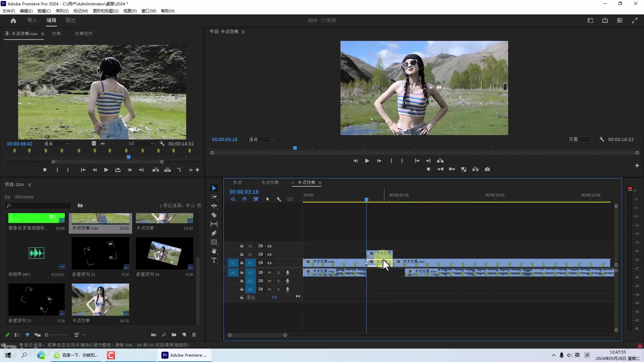Viewport: 644px width, 362px height.
Task: Open Find in Project panel bottom bar
Action: 164,335
